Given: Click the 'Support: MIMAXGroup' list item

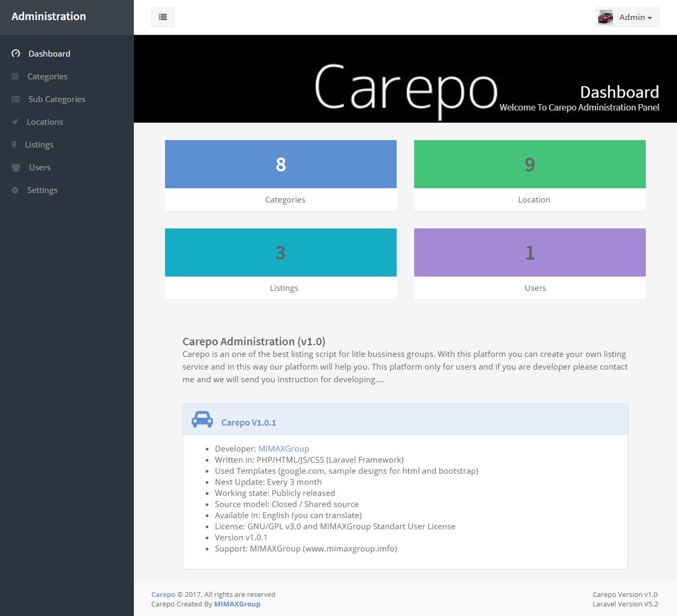Looking at the screenshot, I should [306, 548].
